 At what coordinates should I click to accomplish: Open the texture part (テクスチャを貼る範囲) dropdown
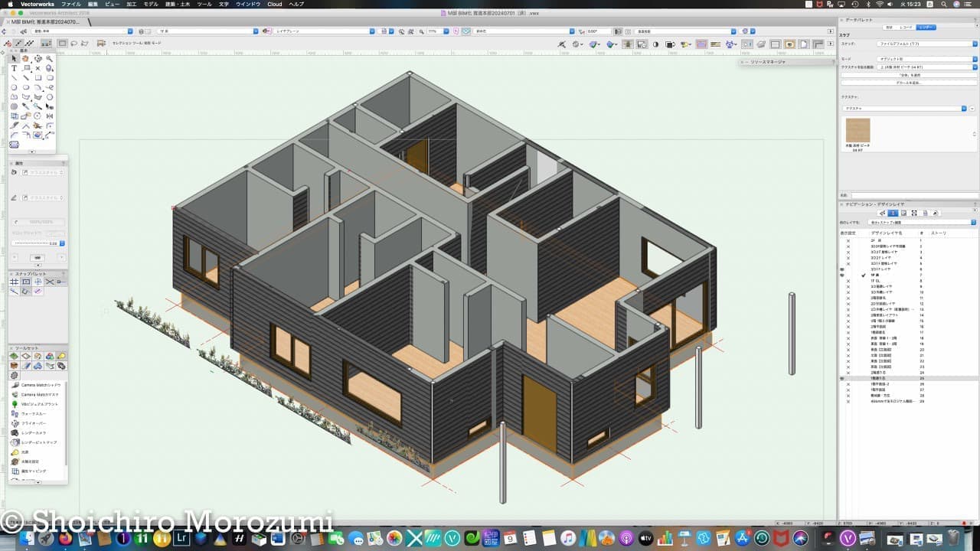[x=926, y=67]
